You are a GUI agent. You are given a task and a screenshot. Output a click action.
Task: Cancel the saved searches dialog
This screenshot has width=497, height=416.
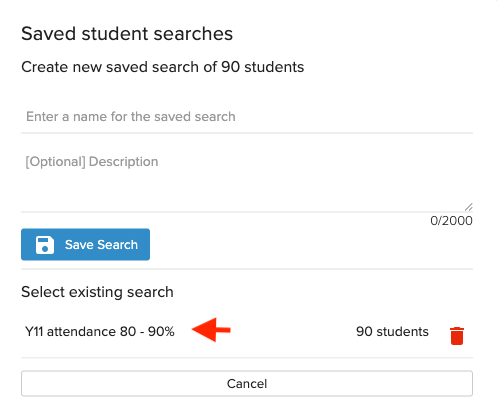(x=247, y=383)
